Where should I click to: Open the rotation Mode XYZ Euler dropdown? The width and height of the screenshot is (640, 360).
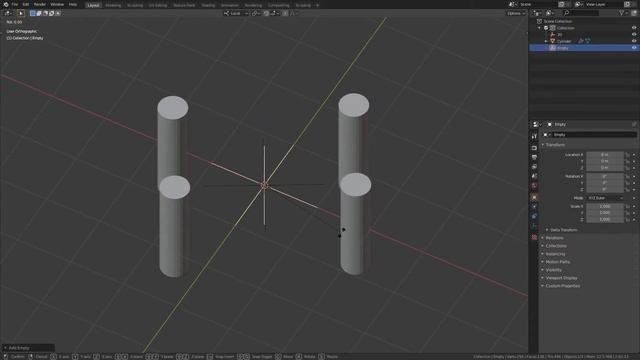(605, 198)
